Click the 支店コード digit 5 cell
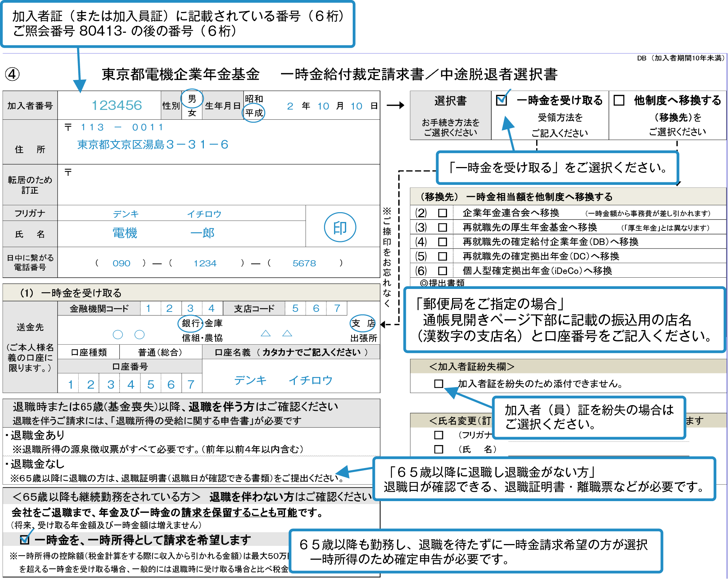 pos(296,308)
